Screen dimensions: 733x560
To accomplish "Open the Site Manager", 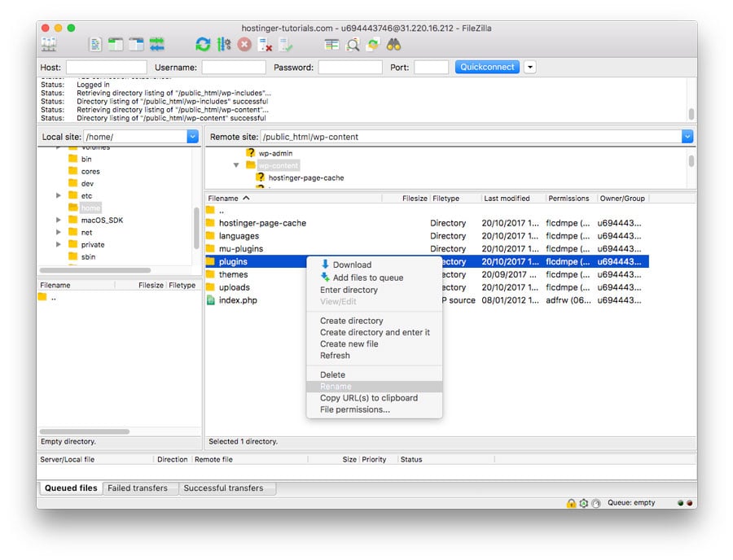I will pyautogui.click(x=49, y=45).
